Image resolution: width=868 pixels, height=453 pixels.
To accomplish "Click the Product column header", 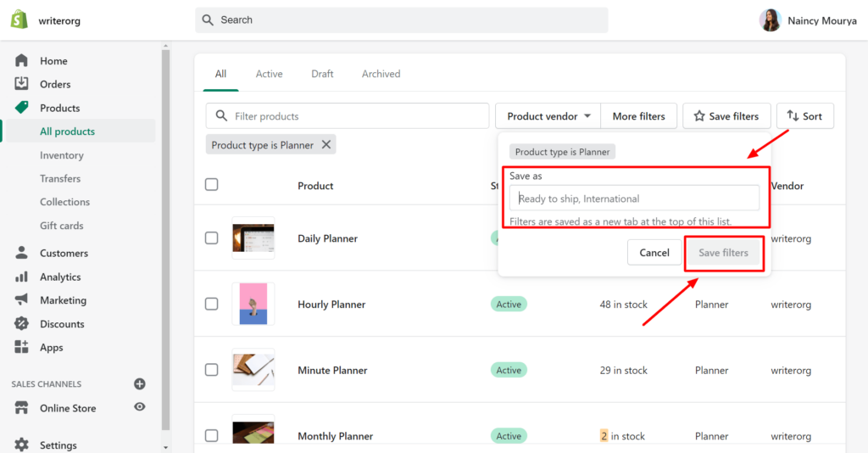I will tap(315, 186).
